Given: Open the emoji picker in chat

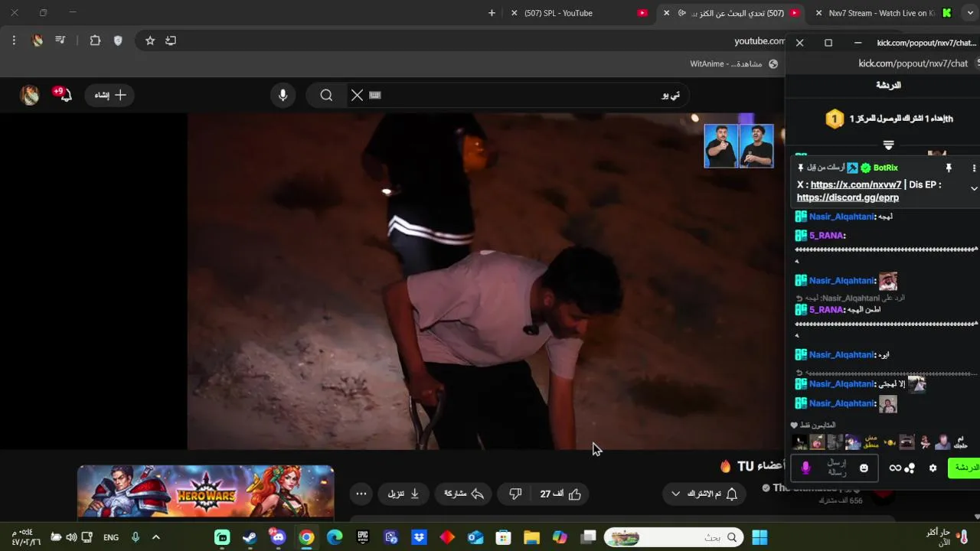Looking at the screenshot, I should point(864,468).
